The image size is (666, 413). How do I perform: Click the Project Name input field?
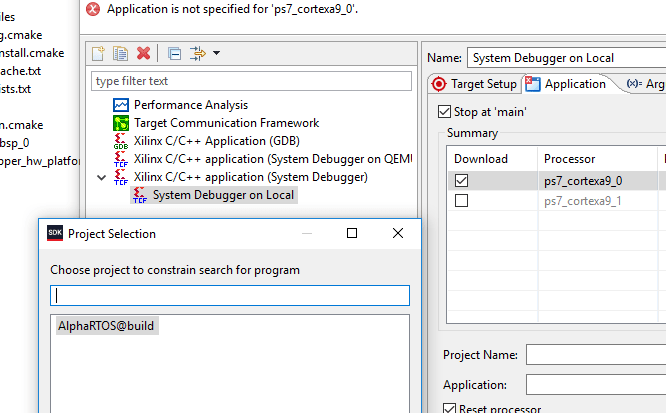[596, 355]
